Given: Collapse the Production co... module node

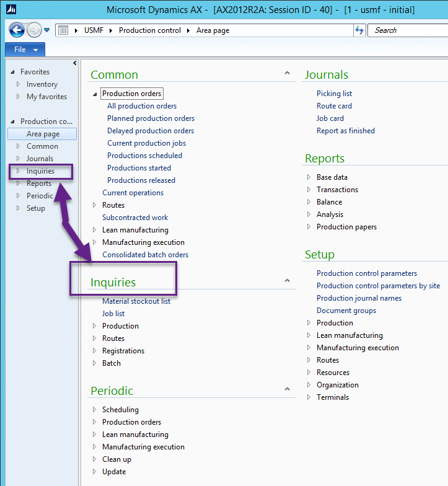Looking at the screenshot, I should (12, 122).
